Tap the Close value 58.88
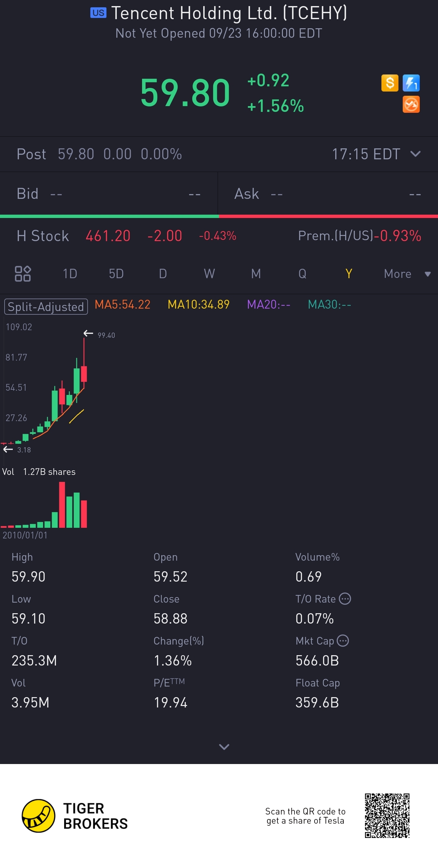 [x=170, y=618]
